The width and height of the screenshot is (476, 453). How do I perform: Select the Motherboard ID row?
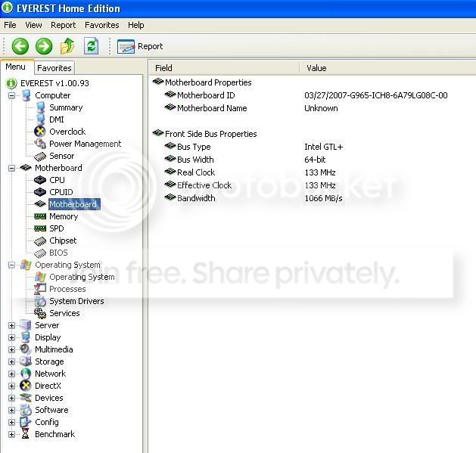pyautogui.click(x=306, y=95)
